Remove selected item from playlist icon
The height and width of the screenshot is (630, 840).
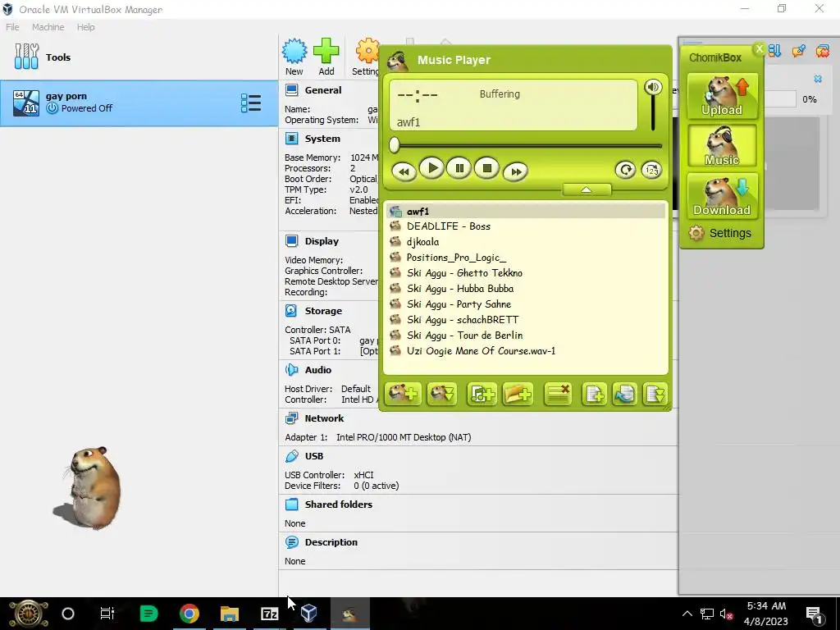[x=558, y=395]
